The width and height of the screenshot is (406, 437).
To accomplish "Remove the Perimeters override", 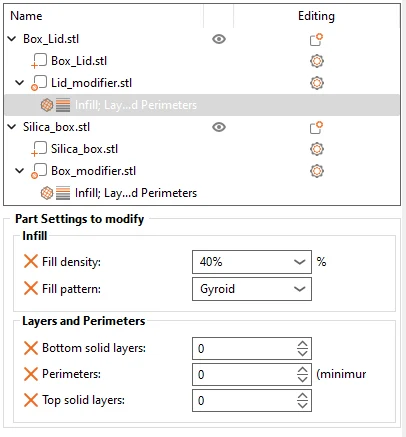I will click(x=31, y=374).
